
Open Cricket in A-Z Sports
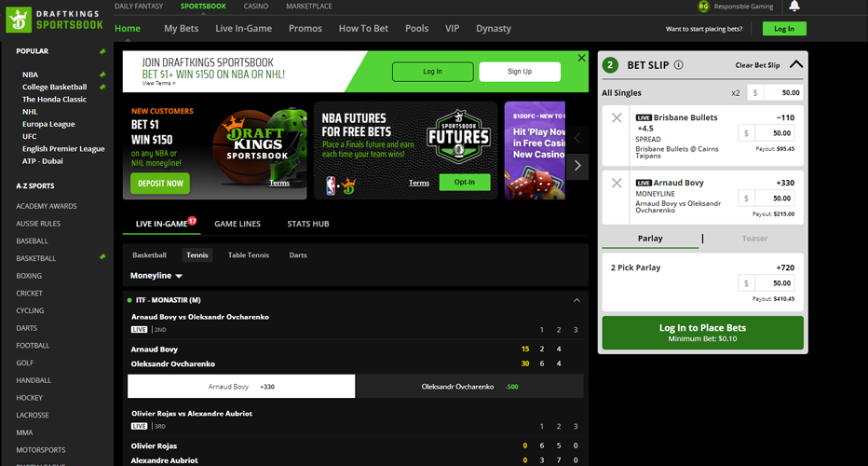(x=30, y=294)
